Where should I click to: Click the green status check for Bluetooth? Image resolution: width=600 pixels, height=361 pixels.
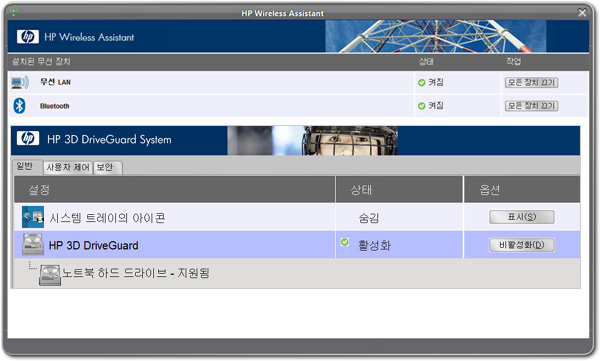point(422,106)
